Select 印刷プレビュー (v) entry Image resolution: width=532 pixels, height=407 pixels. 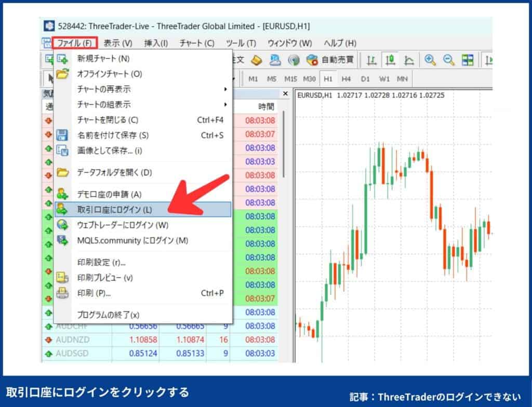[x=143, y=278]
